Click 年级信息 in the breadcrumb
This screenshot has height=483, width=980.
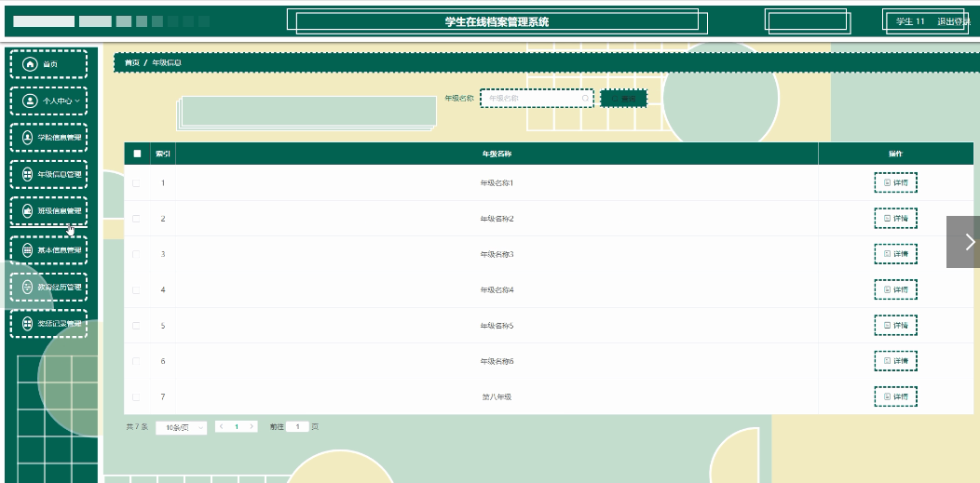[x=166, y=63]
